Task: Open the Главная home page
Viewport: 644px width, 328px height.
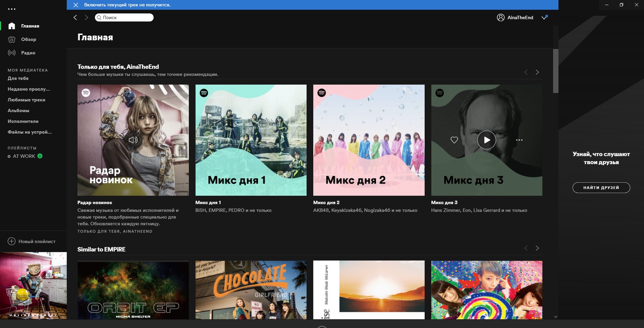Action: pos(30,26)
